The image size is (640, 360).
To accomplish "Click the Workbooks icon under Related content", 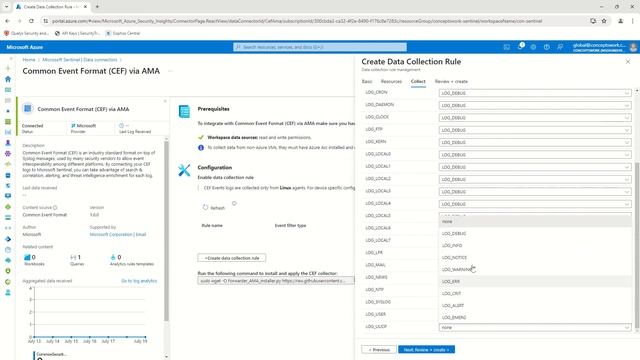I will tap(27, 257).
